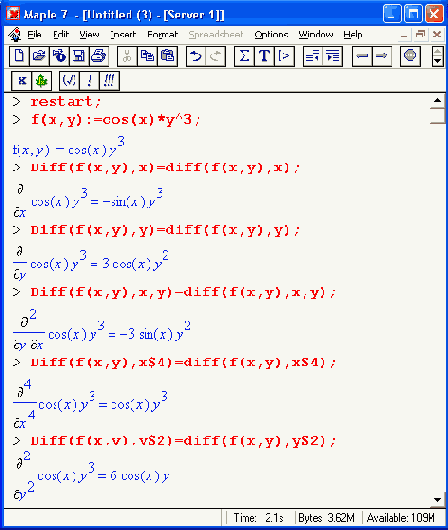Stop computation with the stop sign icon
The width and height of the screenshot is (448, 530).
point(410,56)
